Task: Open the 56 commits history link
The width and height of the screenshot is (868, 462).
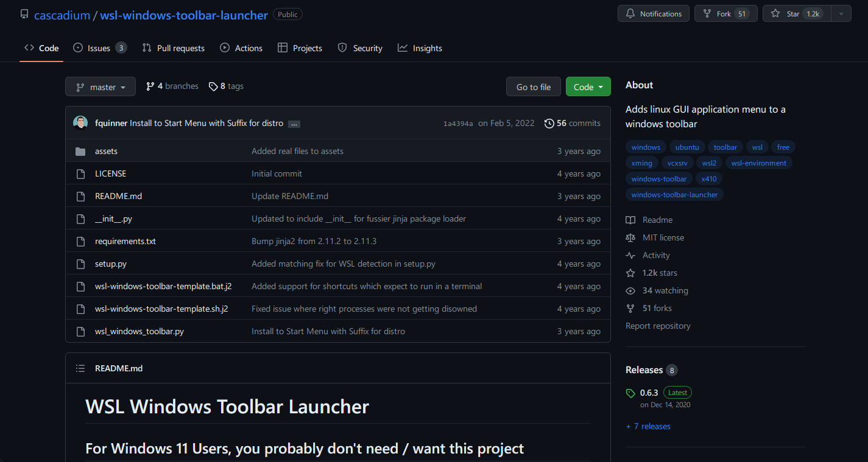Action: tap(573, 123)
